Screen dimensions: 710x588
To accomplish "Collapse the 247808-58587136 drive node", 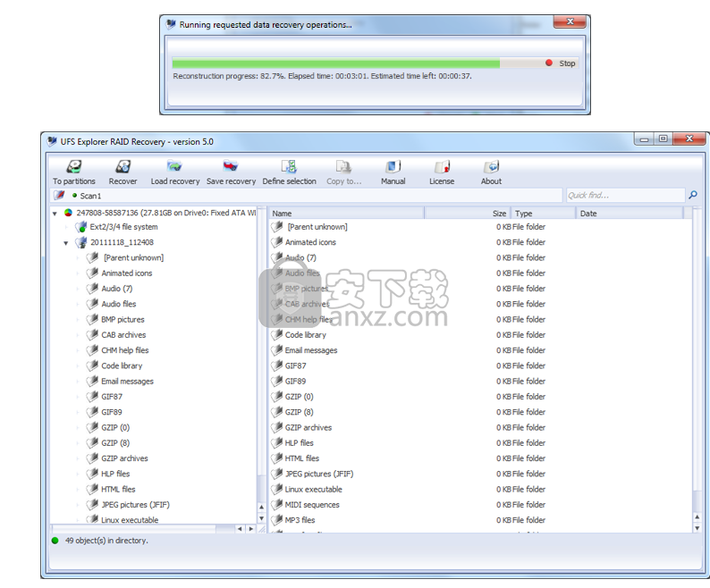I will (x=55, y=214).
